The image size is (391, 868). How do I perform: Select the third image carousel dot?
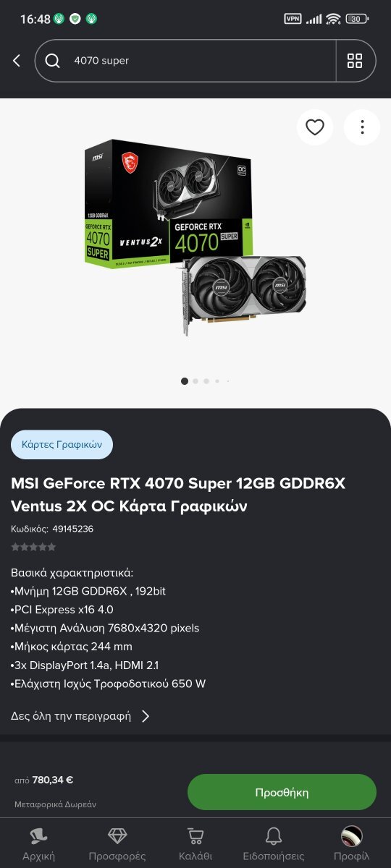click(206, 381)
